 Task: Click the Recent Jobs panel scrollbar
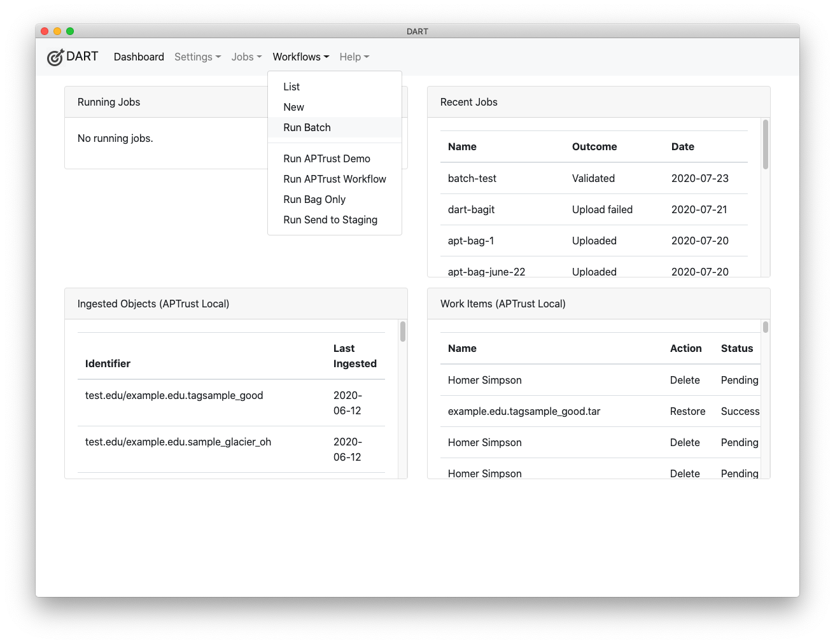(765, 144)
